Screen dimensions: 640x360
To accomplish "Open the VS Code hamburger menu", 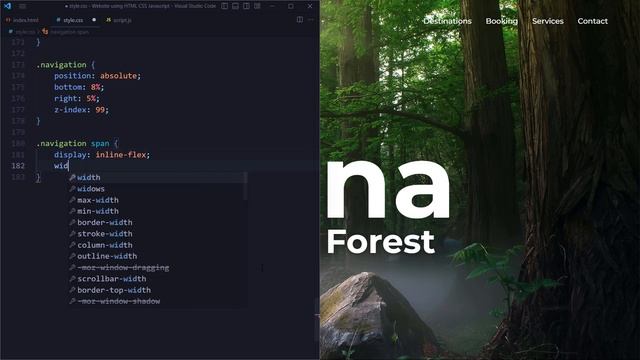I will point(22,6).
